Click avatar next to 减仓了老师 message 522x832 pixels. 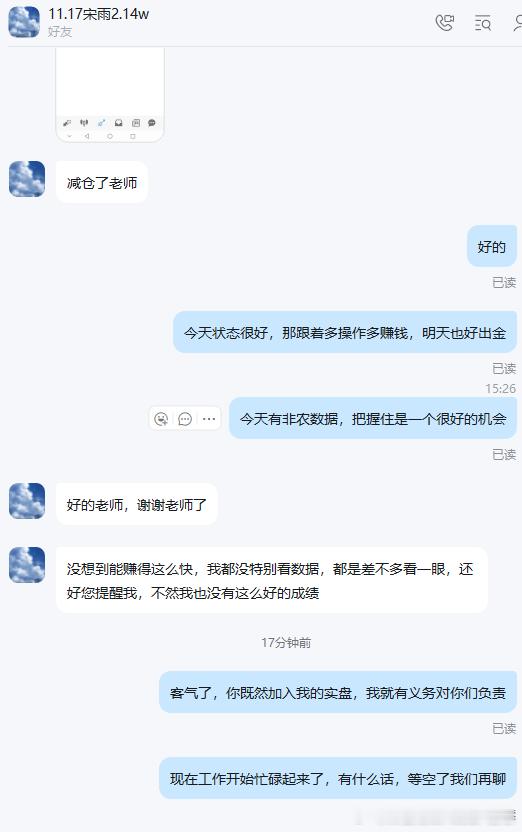27,179
